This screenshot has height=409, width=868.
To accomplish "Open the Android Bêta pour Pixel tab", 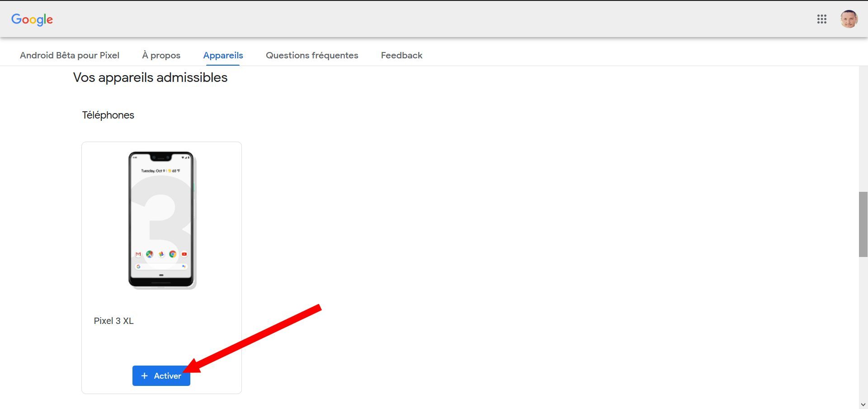I will point(70,55).
